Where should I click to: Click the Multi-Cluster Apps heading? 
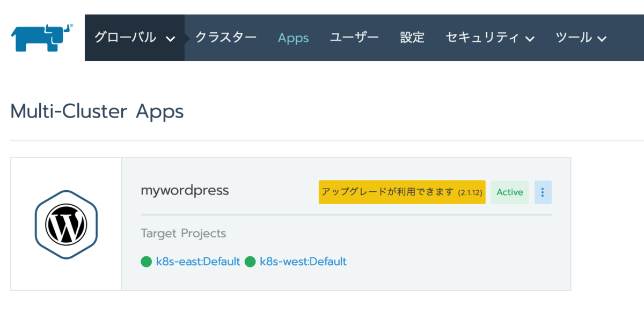(x=97, y=112)
